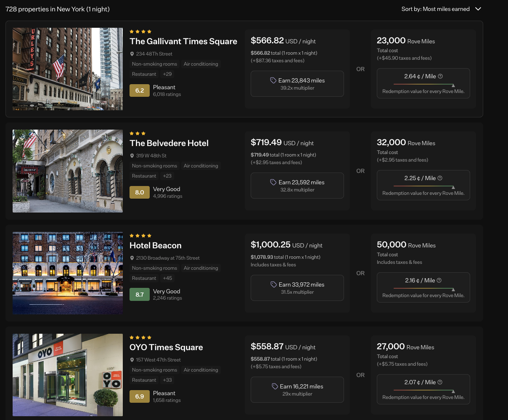Viewport: 508px width, 420px height.
Task: Open the Hotel Beacon listing title
Action: click(156, 245)
